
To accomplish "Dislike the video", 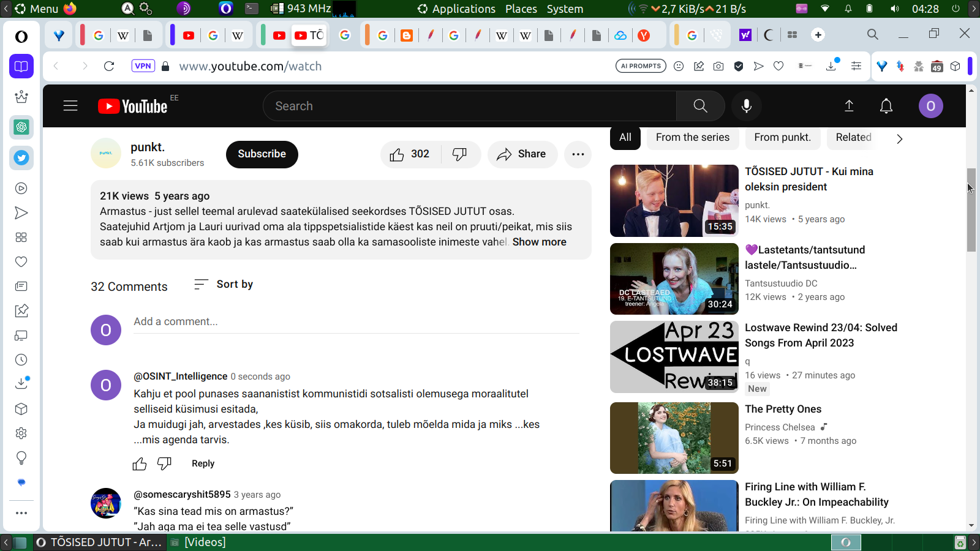I will tap(460, 154).
